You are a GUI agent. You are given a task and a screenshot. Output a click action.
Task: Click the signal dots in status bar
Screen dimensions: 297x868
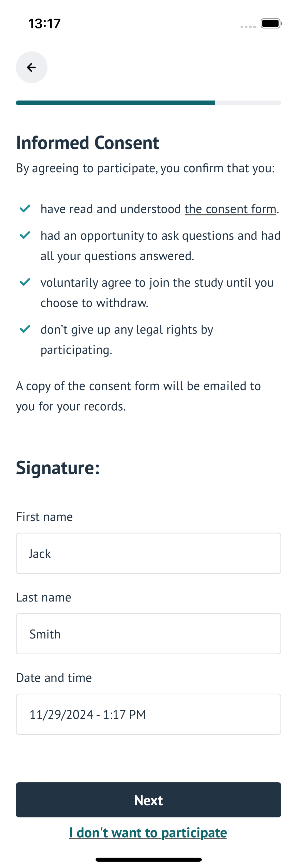click(x=248, y=27)
